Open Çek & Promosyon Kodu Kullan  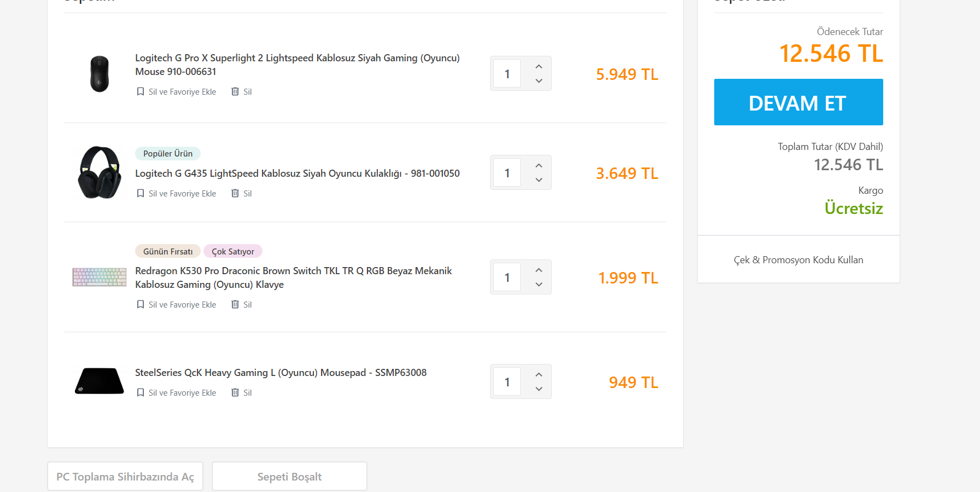point(798,260)
